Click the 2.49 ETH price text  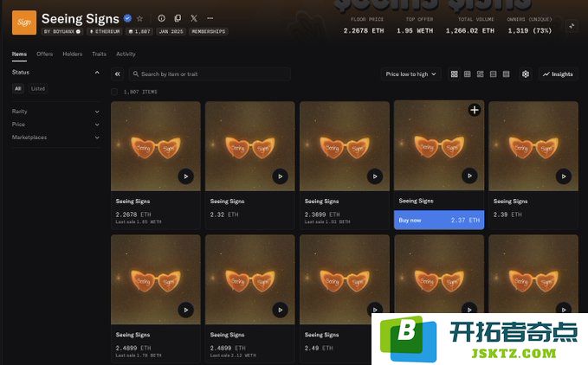pyautogui.click(x=319, y=349)
